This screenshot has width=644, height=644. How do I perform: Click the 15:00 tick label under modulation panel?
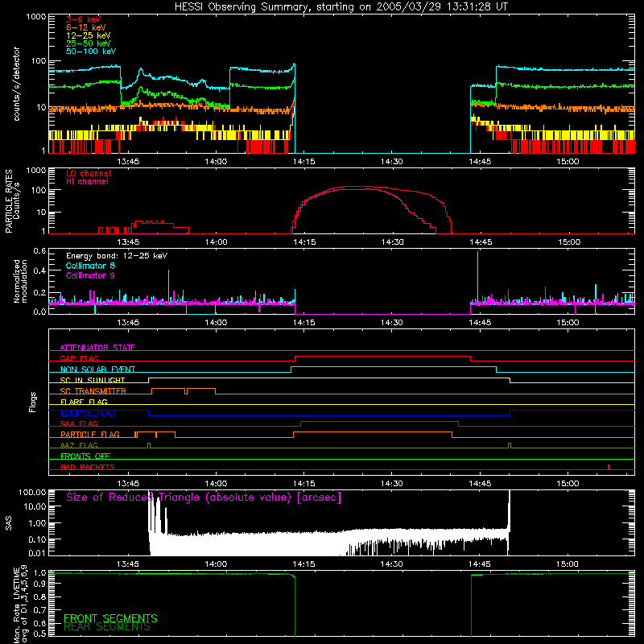[x=568, y=323]
